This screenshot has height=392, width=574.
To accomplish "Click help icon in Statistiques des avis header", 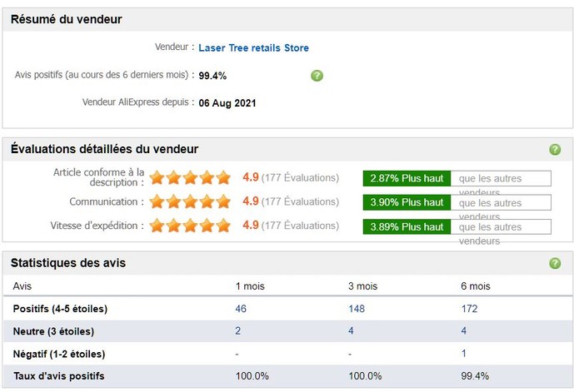I will [555, 264].
